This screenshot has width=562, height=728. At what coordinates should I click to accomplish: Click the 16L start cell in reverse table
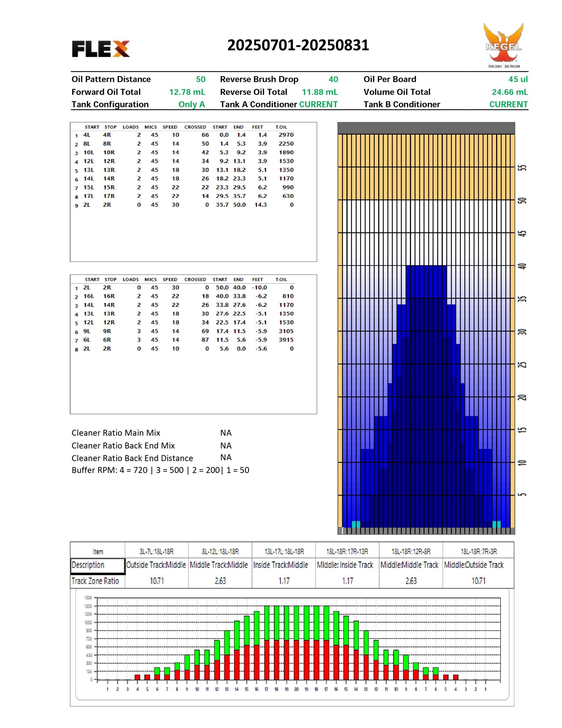point(89,296)
